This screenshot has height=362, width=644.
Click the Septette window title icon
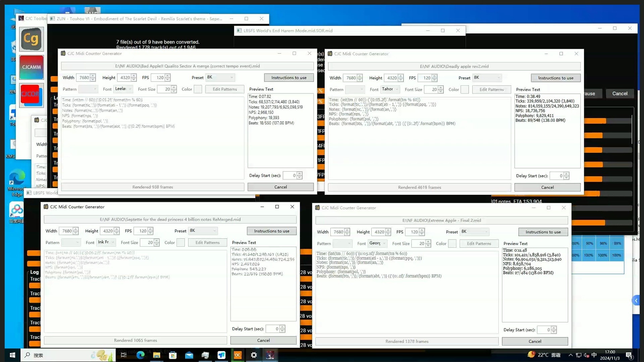coord(46,207)
